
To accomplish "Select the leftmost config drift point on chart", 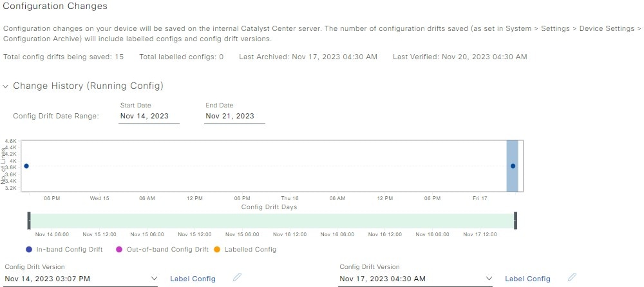I will 26,166.
